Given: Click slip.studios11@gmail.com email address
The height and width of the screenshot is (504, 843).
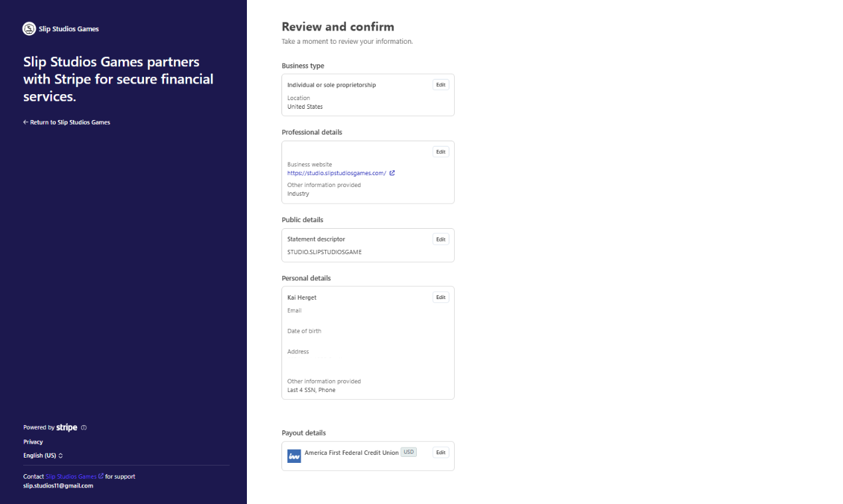Looking at the screenshot, I should 58,485.
